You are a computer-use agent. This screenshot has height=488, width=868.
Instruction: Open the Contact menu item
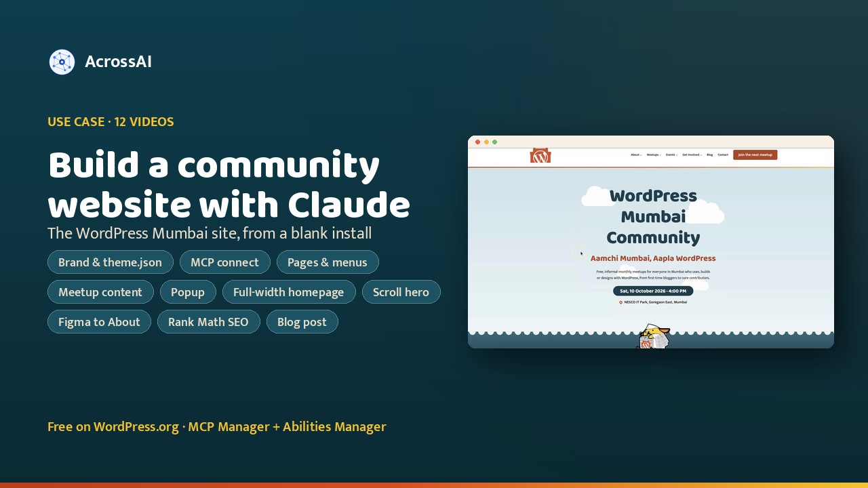pos(723,155)
